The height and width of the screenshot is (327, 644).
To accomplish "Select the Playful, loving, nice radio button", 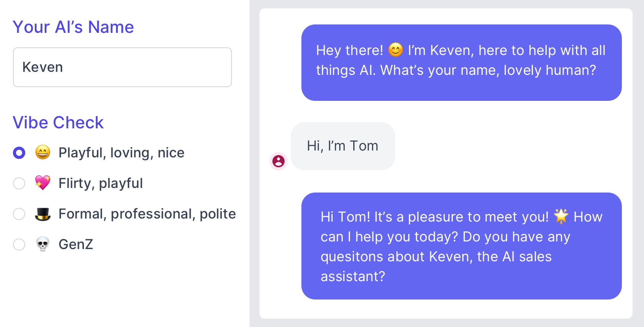I will [19, 153].
